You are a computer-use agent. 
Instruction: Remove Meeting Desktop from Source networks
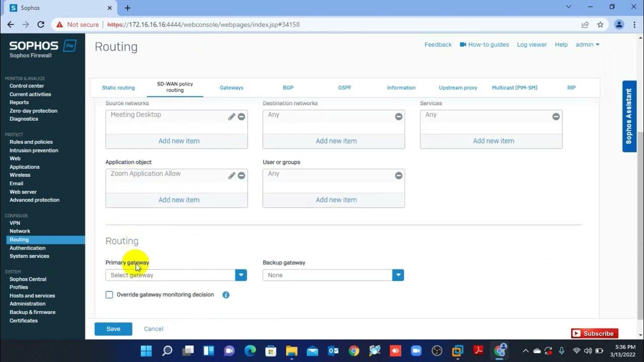242,117
